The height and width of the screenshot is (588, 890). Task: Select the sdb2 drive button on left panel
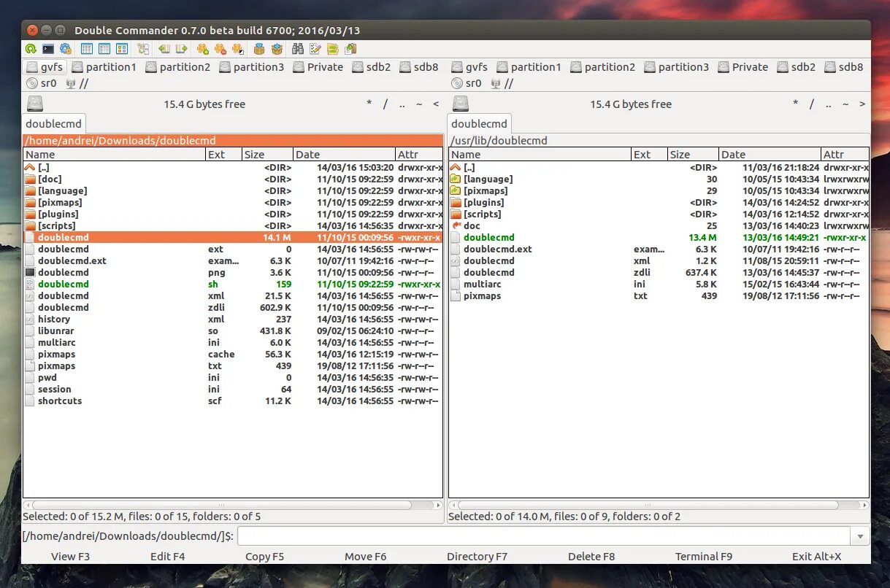[x=372, y=66]
